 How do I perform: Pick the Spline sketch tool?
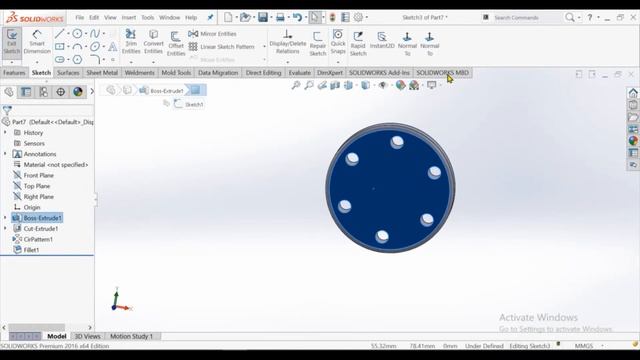(95, 33)
